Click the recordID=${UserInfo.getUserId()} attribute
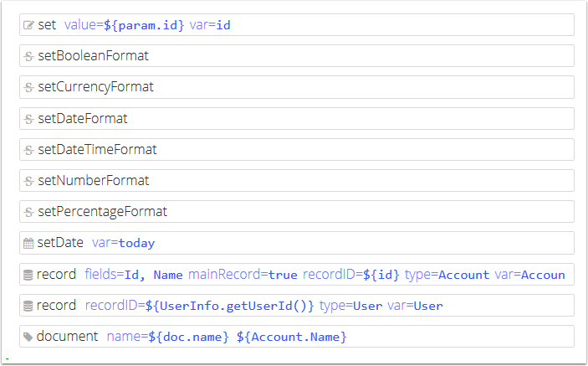Screen dimensions: 588x366 (199, 306)
